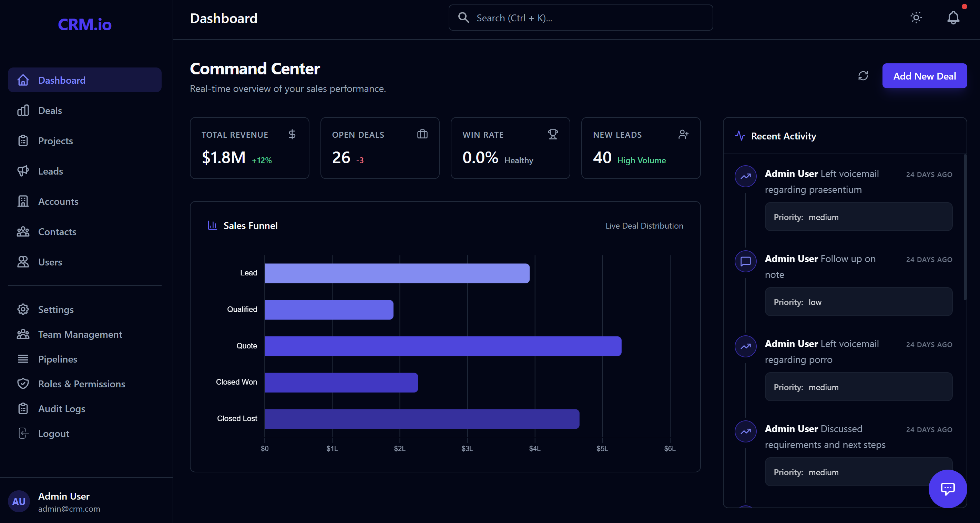Click the Recent Activity pulse icon
The image size is (980, 523).
click(740, 136)
